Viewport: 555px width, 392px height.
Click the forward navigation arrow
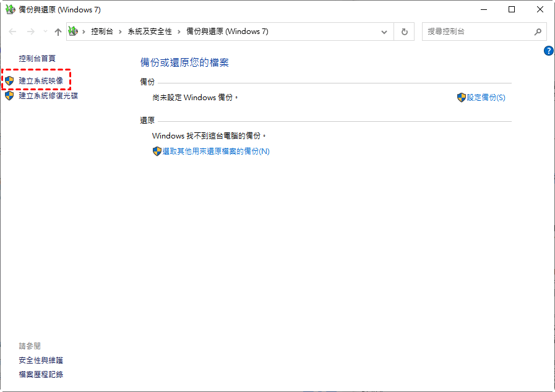(x=30, y=32)
